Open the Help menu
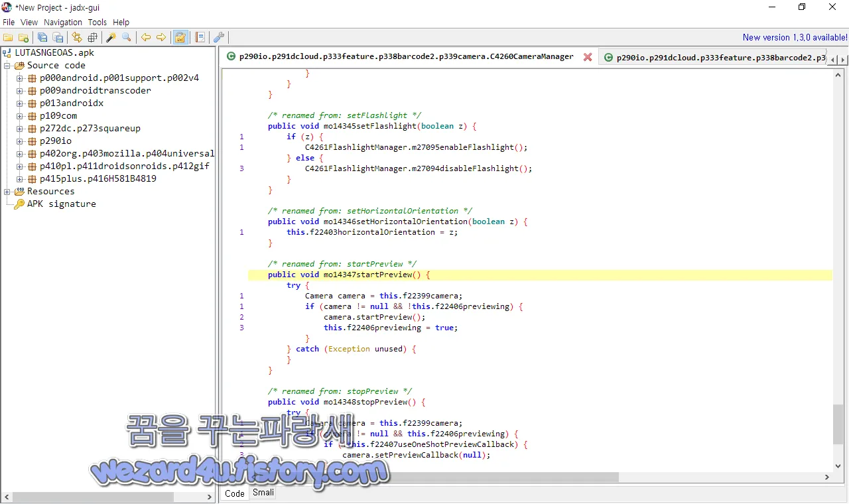This screenshot has height=504, width=849. 121,22
